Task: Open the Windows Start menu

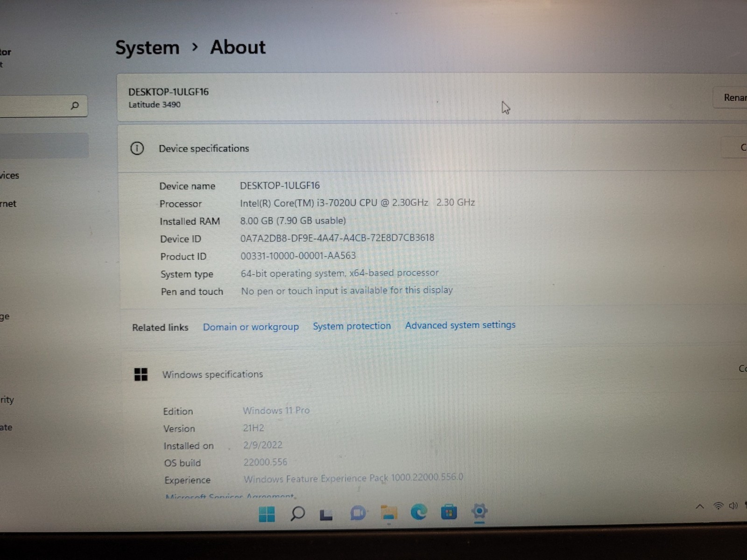Action: pos(267,514)
